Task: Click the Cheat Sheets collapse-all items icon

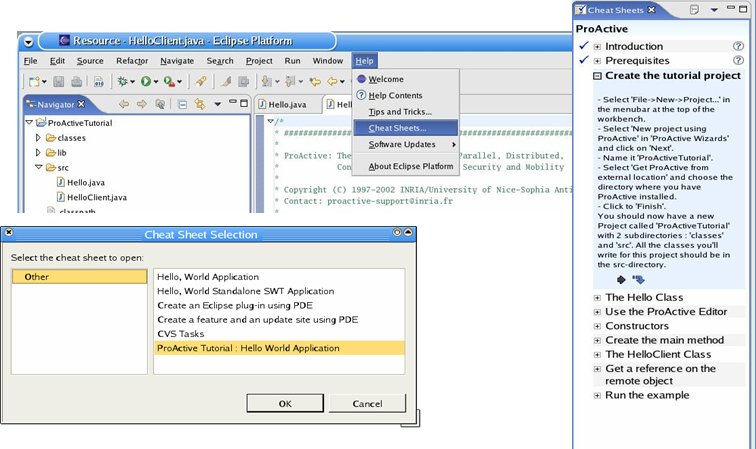Action: [x=694, y=10]
